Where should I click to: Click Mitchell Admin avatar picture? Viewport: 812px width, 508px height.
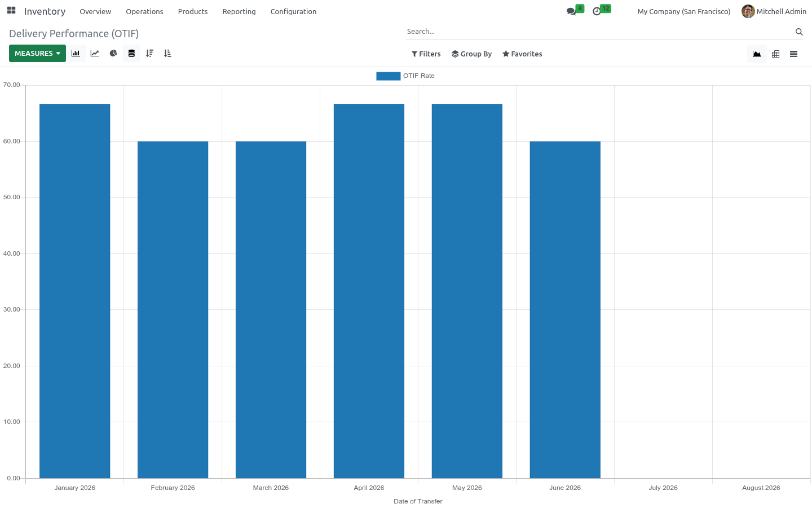(748, 11)
